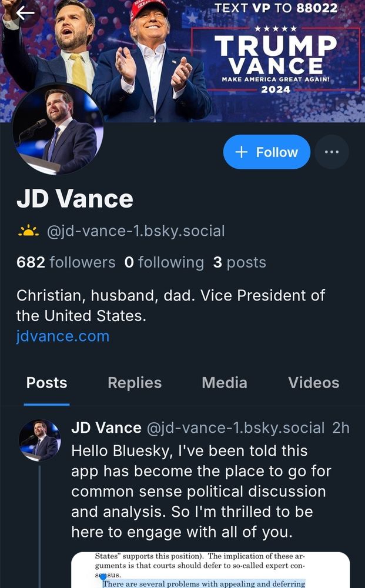365x588 pixels.
Task: Follow JD Vance's account
Action: click(266, 152)
